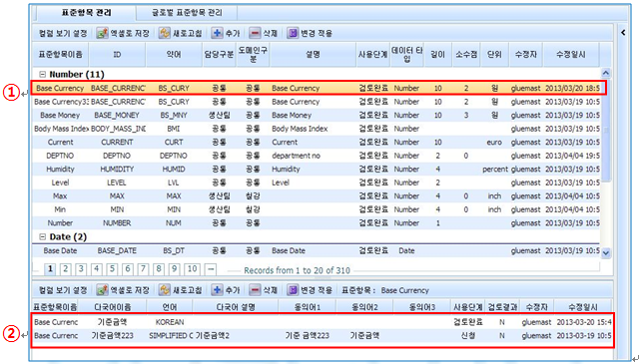
Task: Click the apply changes icon in lower toolbar
Action: tap(293, 290)
